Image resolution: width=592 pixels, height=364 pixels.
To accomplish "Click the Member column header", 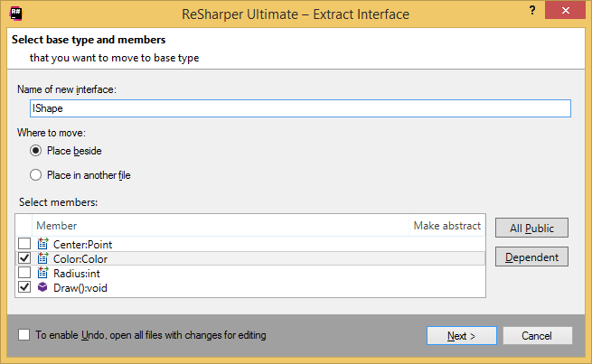I will tap(56, 226).
